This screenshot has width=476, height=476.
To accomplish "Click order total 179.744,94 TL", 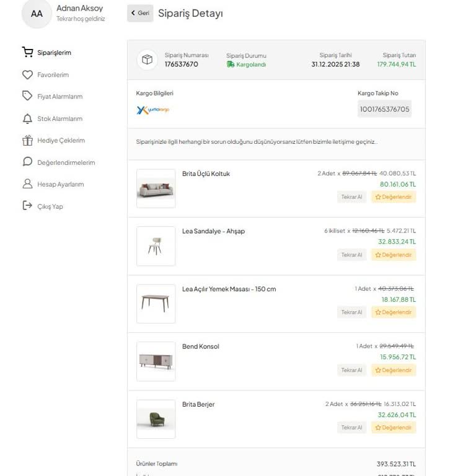I will tap(397, 64).
